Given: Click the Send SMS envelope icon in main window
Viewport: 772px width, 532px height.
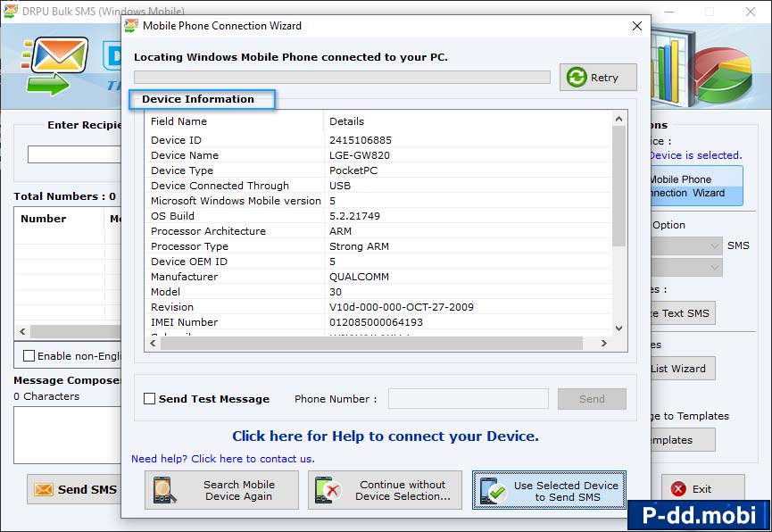Looking at the screenshot, I should 44,490.
